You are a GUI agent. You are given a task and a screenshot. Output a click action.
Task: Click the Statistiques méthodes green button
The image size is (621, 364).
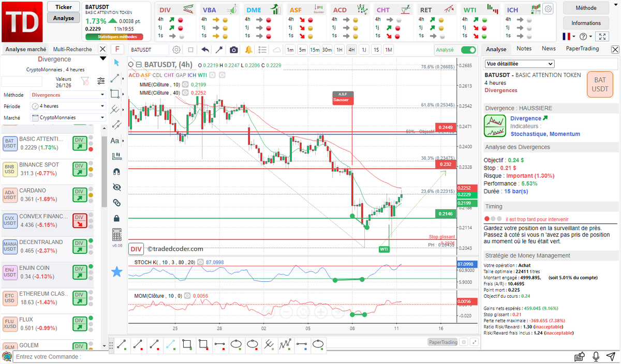(115, 37)
